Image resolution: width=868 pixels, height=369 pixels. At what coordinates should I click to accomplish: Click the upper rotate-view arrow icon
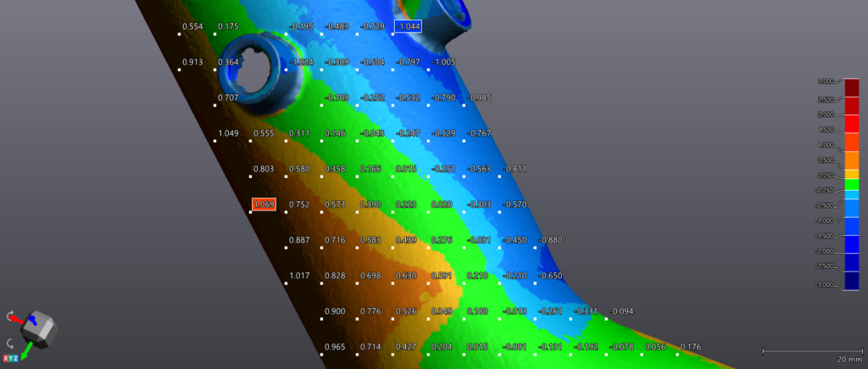[10, 316]
